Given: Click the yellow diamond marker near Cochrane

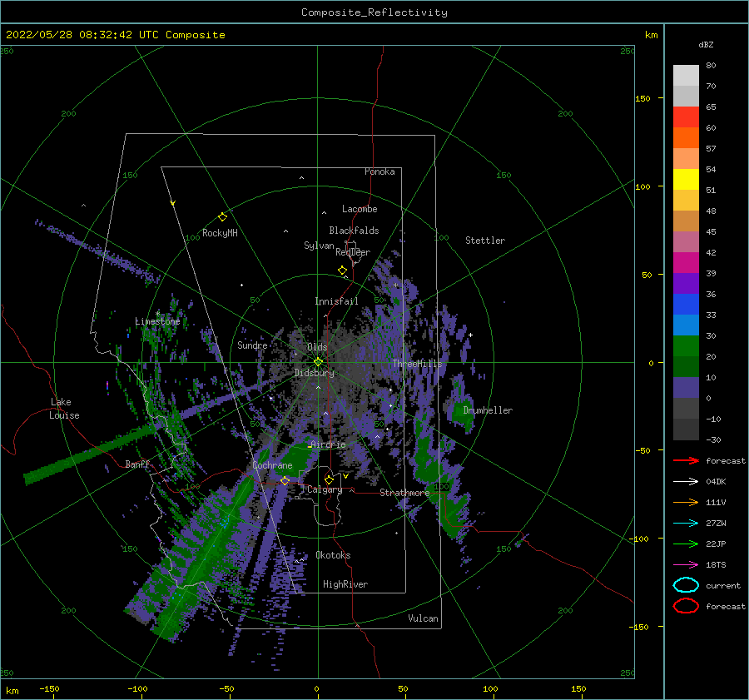Looking at the screenshot, I should pos(285,480).
